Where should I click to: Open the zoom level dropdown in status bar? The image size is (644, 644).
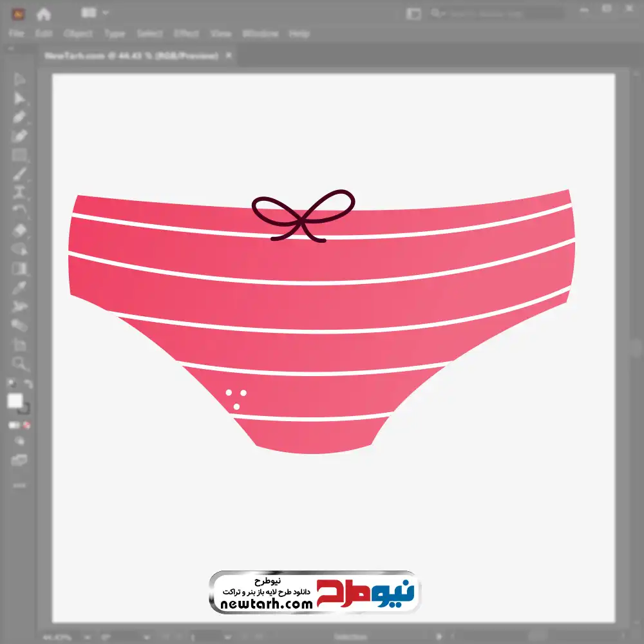86,637
